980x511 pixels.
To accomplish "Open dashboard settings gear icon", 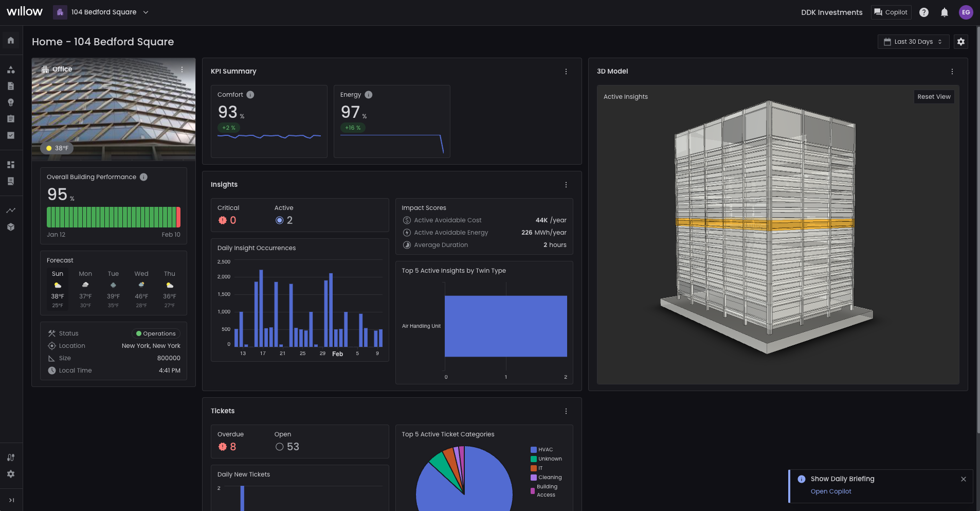I will click(961, 42).
